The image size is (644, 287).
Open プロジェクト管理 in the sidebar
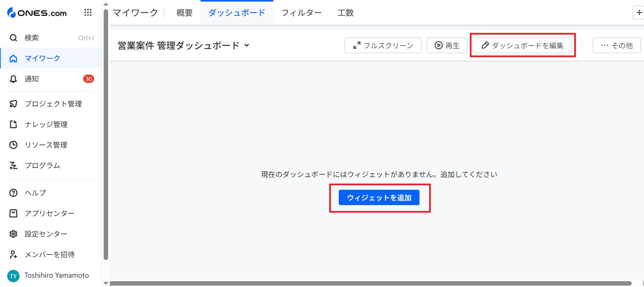click(51, 104)
